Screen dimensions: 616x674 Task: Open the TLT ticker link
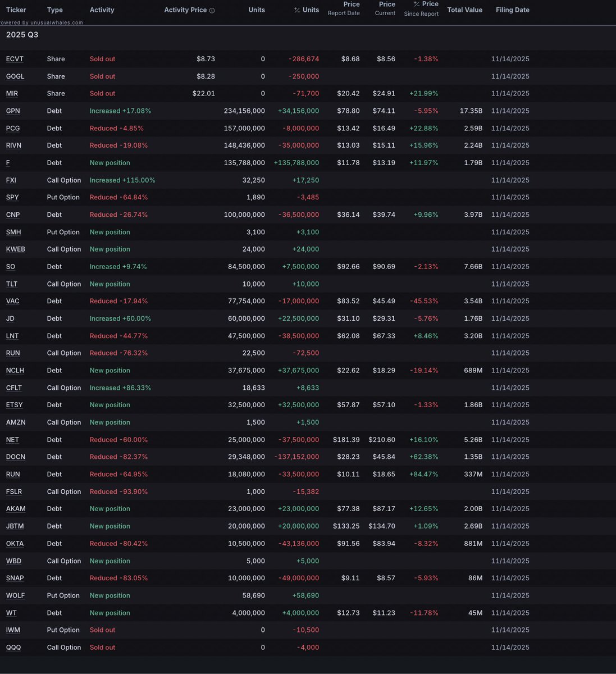coord(12,284)
